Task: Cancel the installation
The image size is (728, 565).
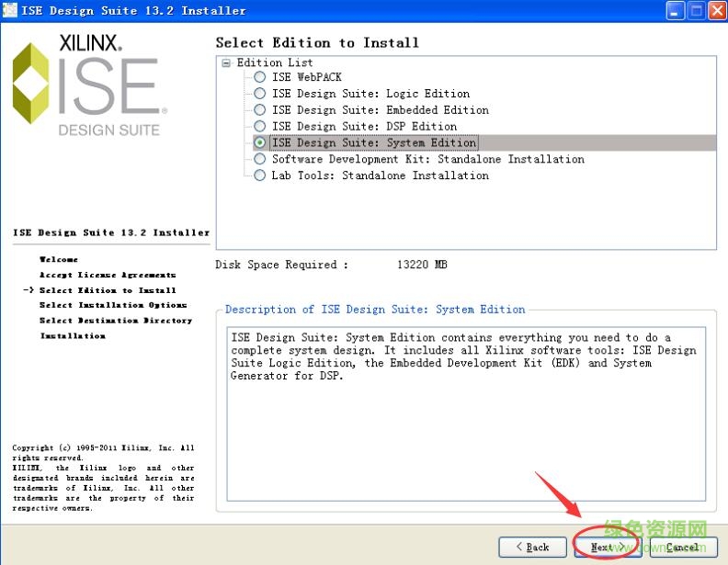Action: click(683, 547)
